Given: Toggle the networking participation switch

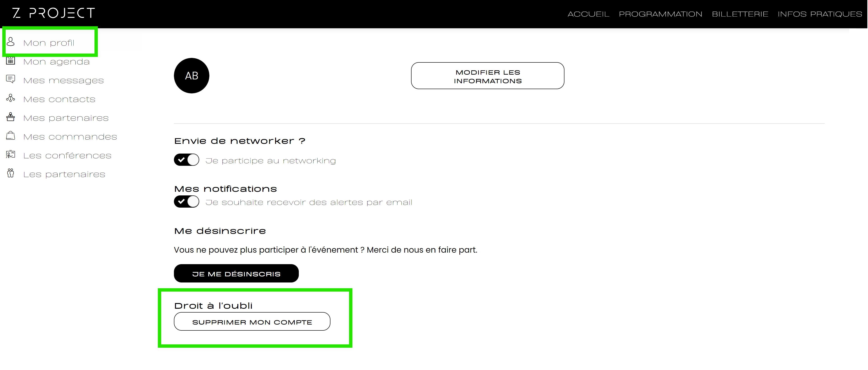Looking at the screenshot, I should tap(186, 160).
